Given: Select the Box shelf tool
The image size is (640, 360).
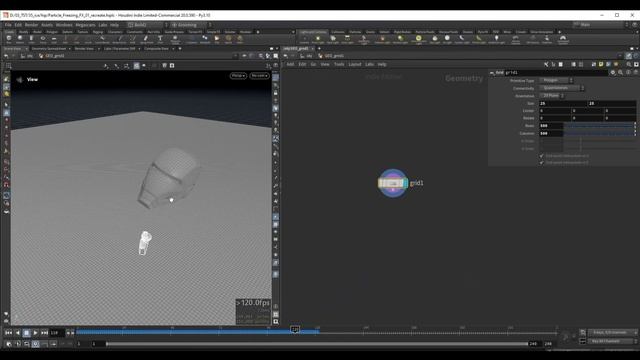Looking at the screenshot, I should coord(9,39).
